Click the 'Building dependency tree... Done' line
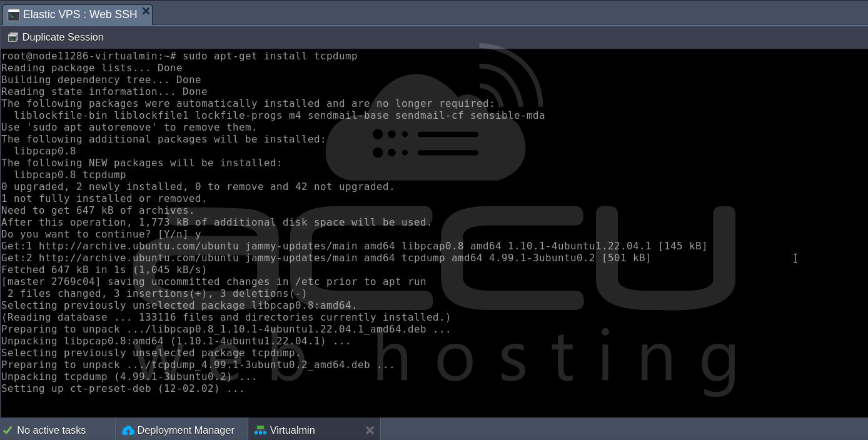This screenshot has height=440, width=868. [x=101, y=80]
